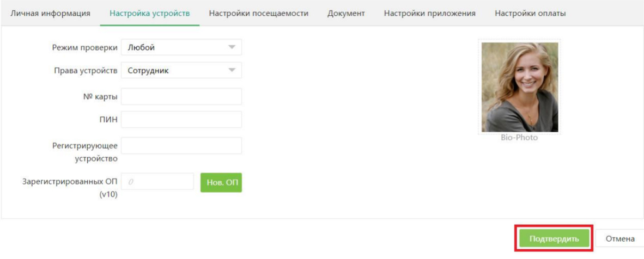The width and height of the screenshot is (644, 259).
Task: Click the arrow icon in Режим проверки field
Action: point(233,47)
